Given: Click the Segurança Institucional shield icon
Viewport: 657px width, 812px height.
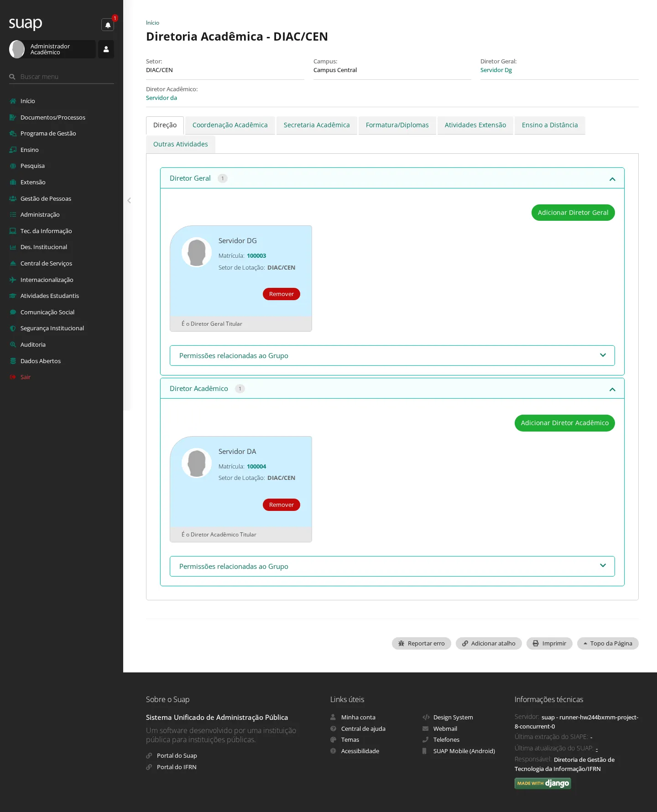Looking at the screenshot, I should coord(13,328).
